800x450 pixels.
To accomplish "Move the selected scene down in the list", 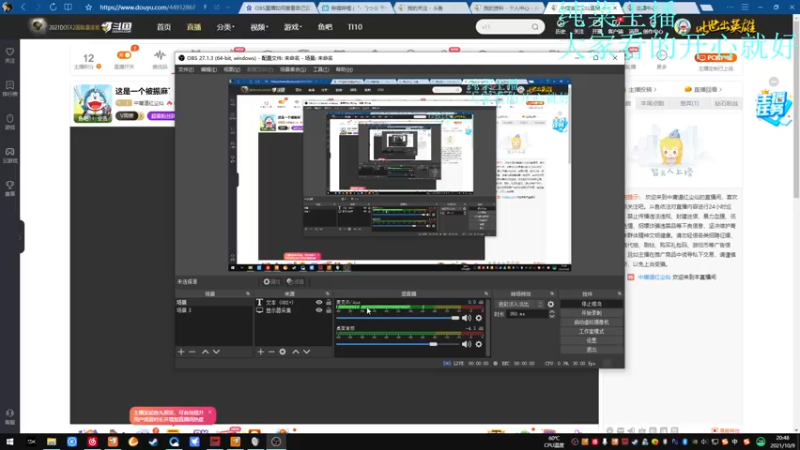I will tap(216, 352).
